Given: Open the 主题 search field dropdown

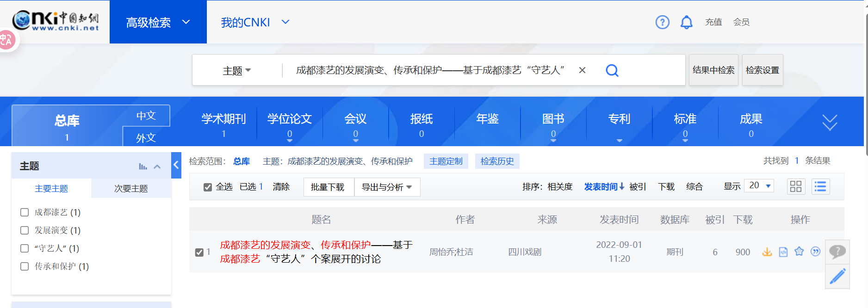Looking at the screenshot, I should [x=236, y=71].
